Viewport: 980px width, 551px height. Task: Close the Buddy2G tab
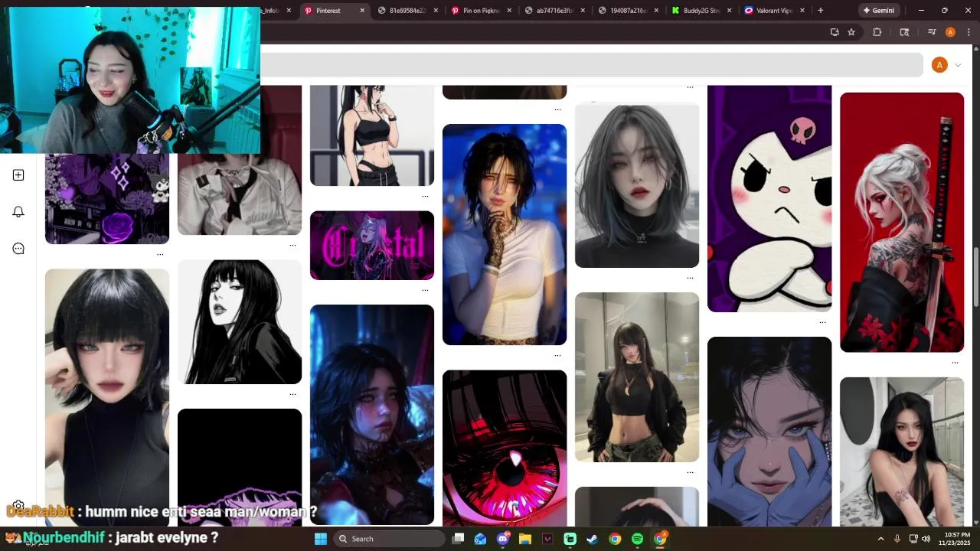pyautogui.click(x=729, y=11)
